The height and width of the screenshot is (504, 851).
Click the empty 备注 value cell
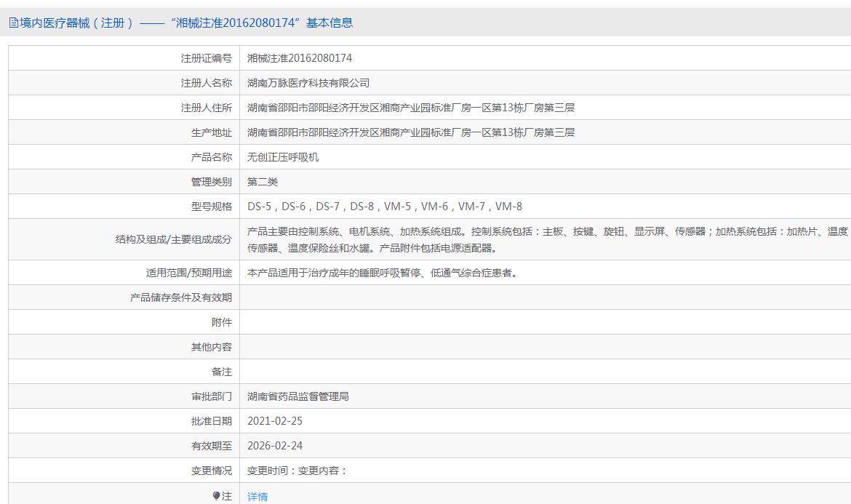[544, 372]
